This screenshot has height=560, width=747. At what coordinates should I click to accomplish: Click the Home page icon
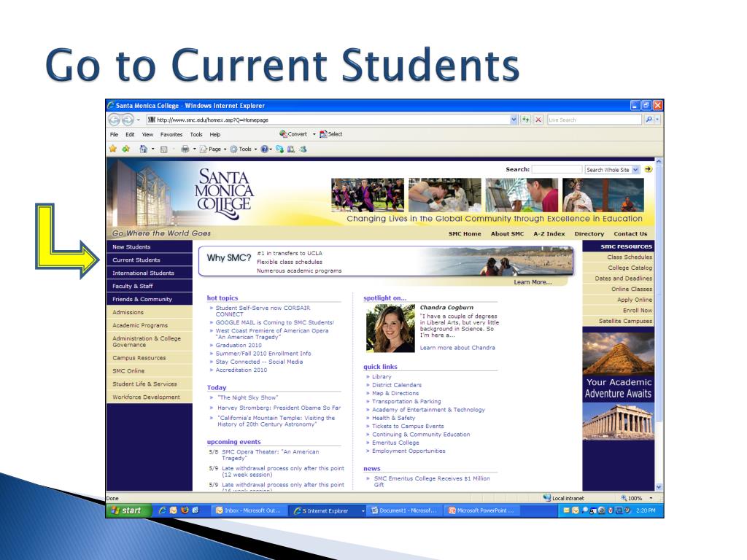coord(143,149)
